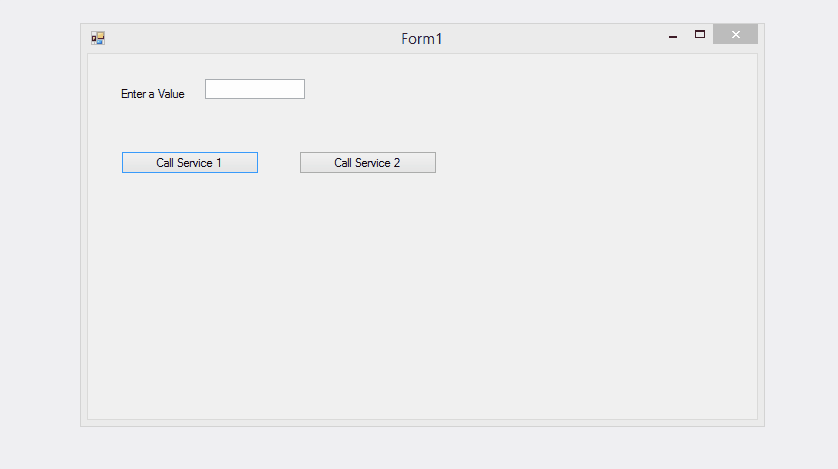The height and width of the screenshot is (469, 838).
Task: Open the system menu via the form icon
Action: coord(98,38)
